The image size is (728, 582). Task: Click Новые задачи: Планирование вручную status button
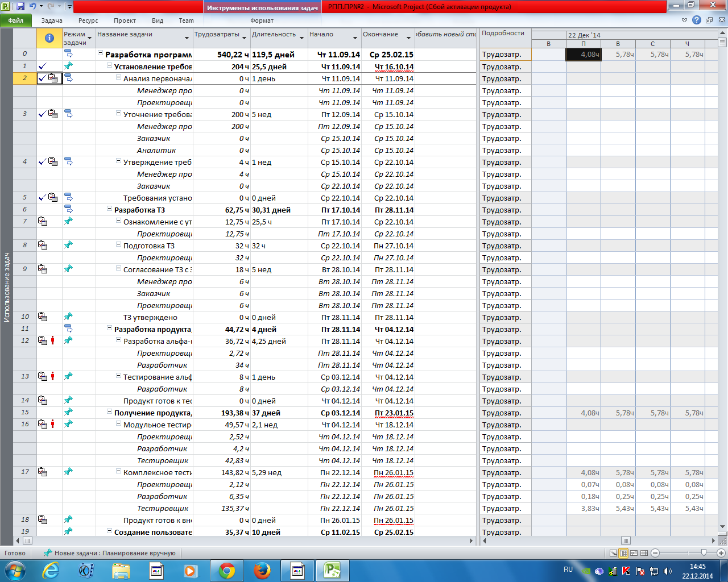pos(110,553)
